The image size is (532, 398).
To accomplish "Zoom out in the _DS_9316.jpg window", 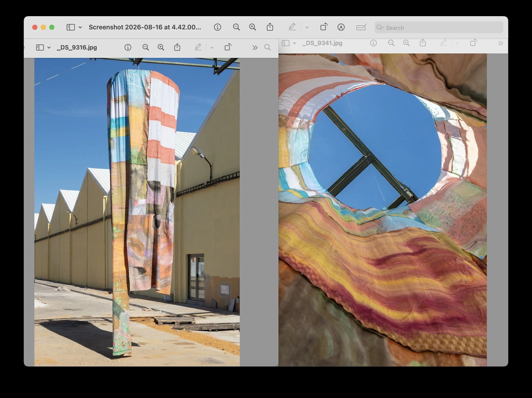I will click(x=146, y=48).
